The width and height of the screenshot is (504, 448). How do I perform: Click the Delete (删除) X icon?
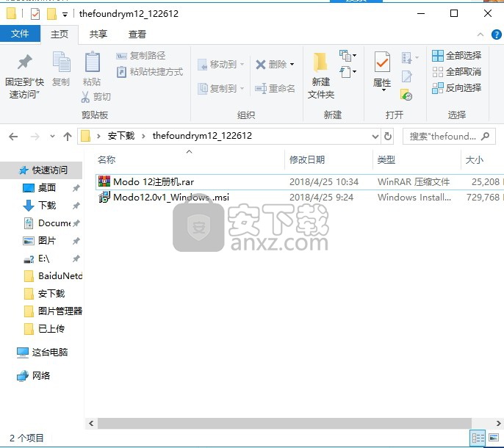click(x=261, y=65)
